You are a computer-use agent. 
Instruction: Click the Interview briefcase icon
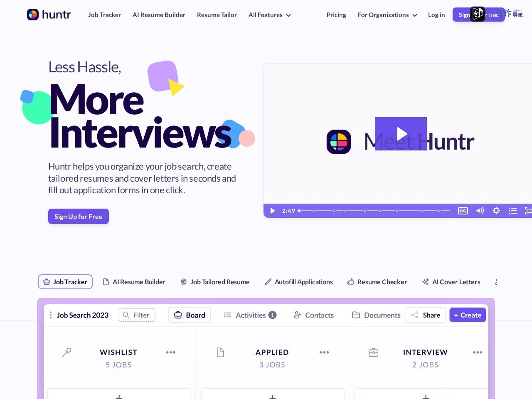(374, 352)
